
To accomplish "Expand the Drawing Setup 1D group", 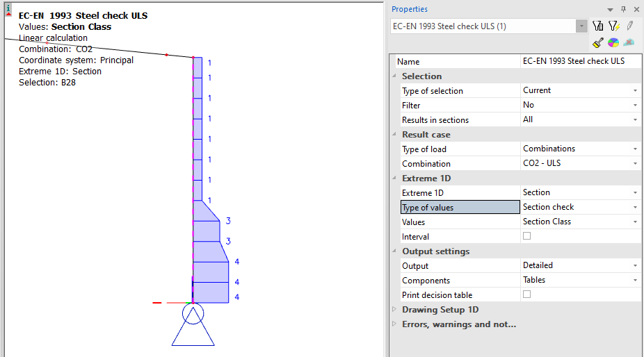I will click(x=394, y=309).
